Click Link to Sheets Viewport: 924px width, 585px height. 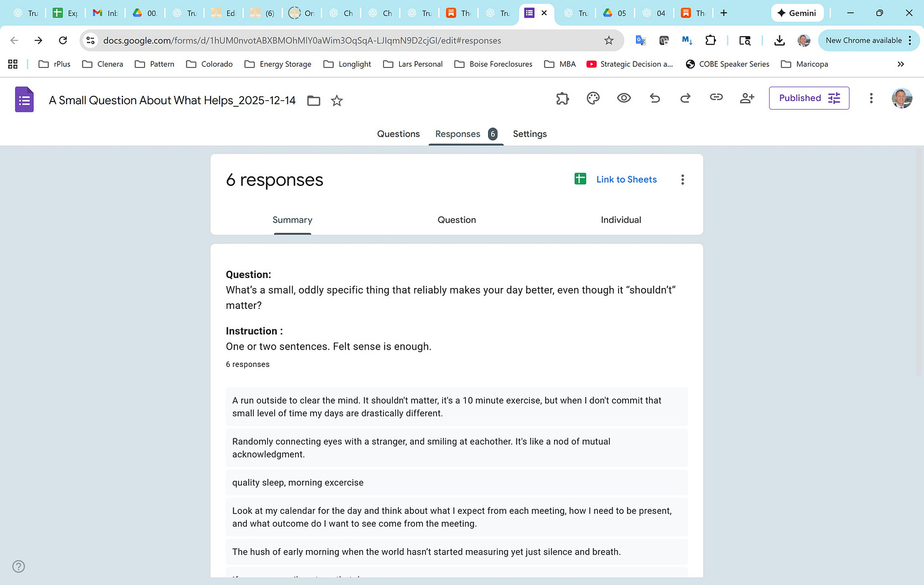tap(616, 180)
